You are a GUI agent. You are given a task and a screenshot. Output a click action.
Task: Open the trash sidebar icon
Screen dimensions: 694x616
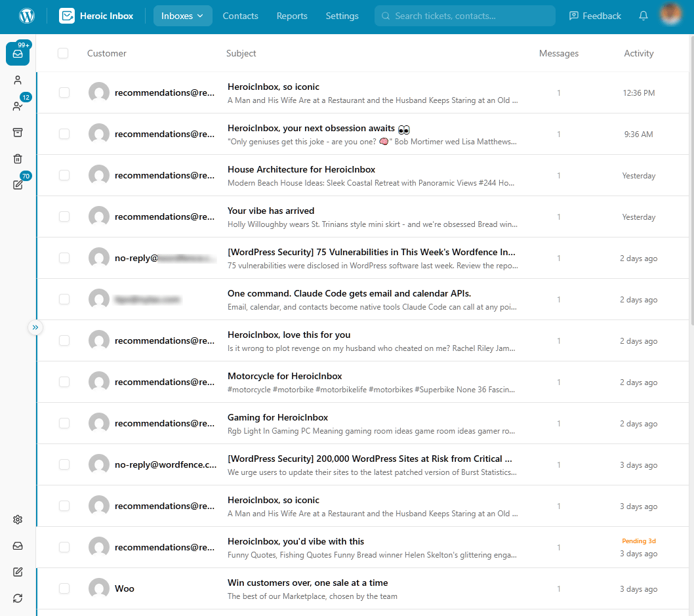pyautogui.click(x=18, y=158)
